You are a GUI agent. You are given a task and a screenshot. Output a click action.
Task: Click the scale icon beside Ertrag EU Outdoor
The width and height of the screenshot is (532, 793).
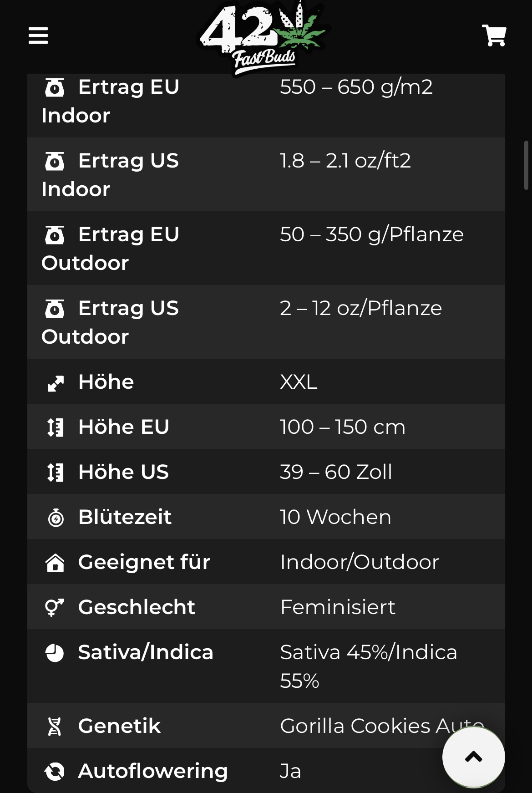coord(55,235)
